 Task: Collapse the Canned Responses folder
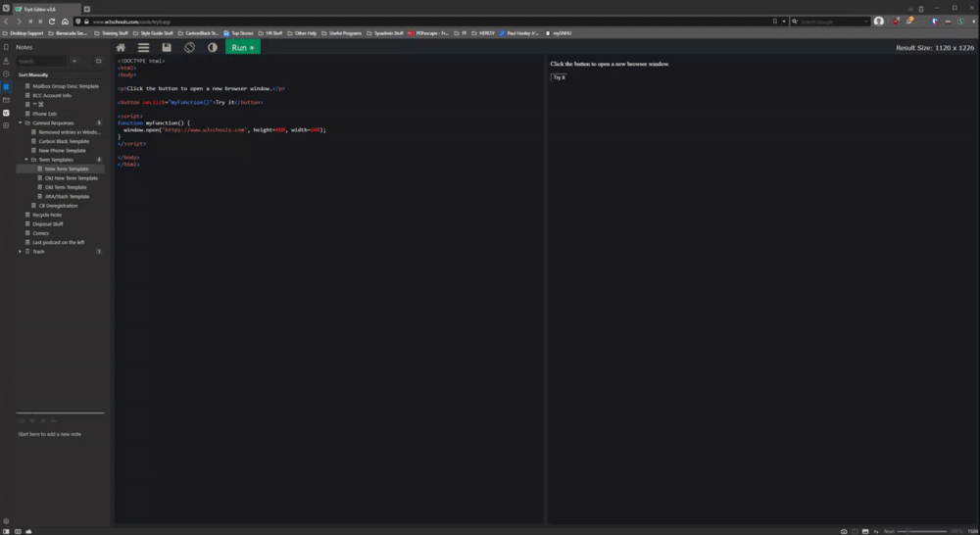(20, 123)
